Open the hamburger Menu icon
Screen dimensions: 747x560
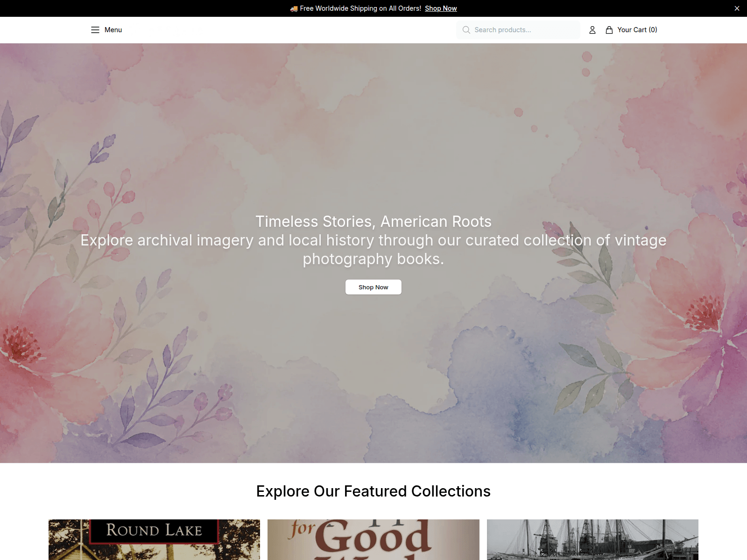[95, 30]
